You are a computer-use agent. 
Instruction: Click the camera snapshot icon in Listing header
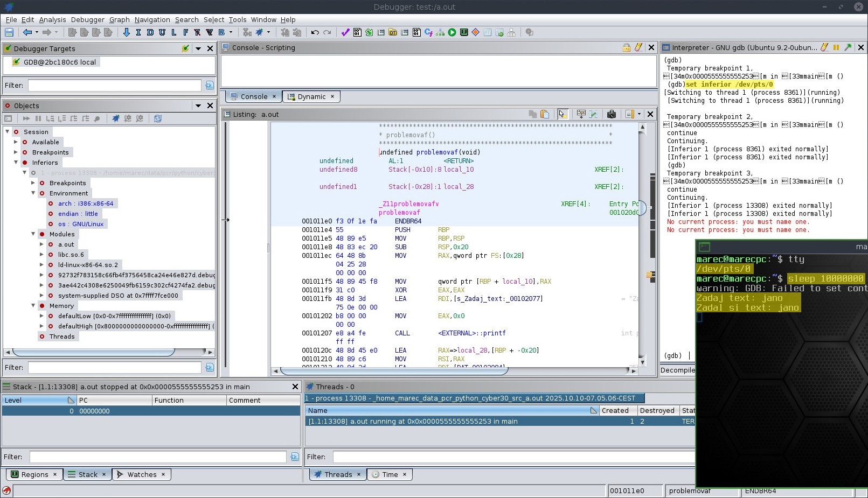[611, 114]
